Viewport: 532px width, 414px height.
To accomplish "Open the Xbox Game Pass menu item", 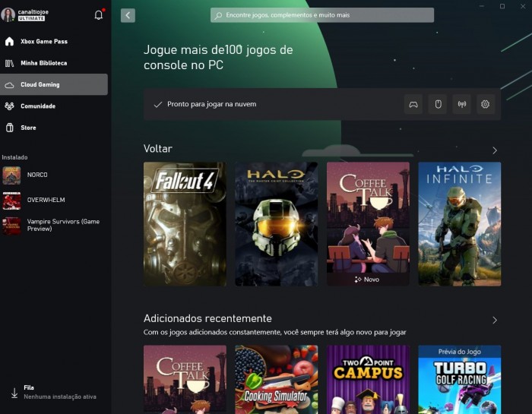I will [x=54, y=41].
